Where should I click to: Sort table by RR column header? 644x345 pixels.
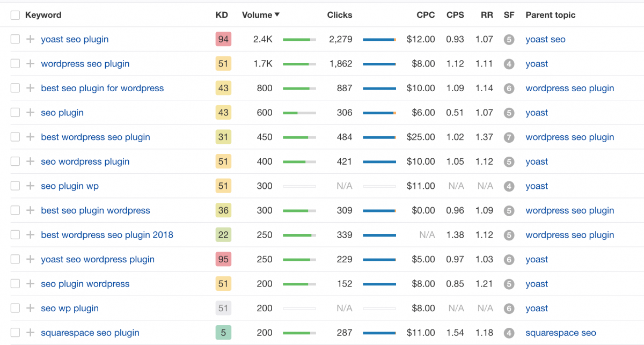[x=487, y=15]
